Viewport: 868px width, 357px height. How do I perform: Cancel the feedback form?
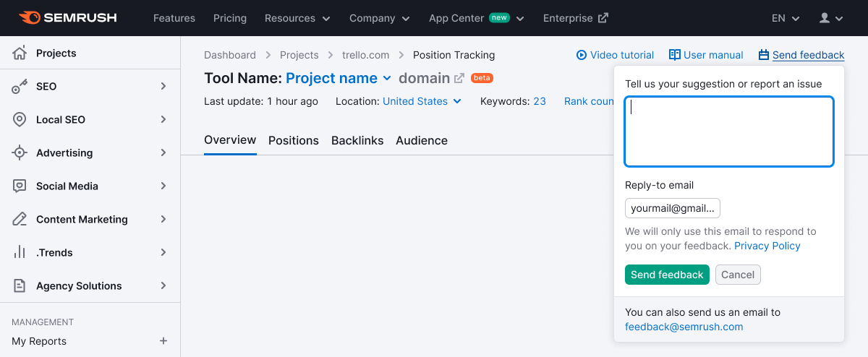[x=738, y=275]
